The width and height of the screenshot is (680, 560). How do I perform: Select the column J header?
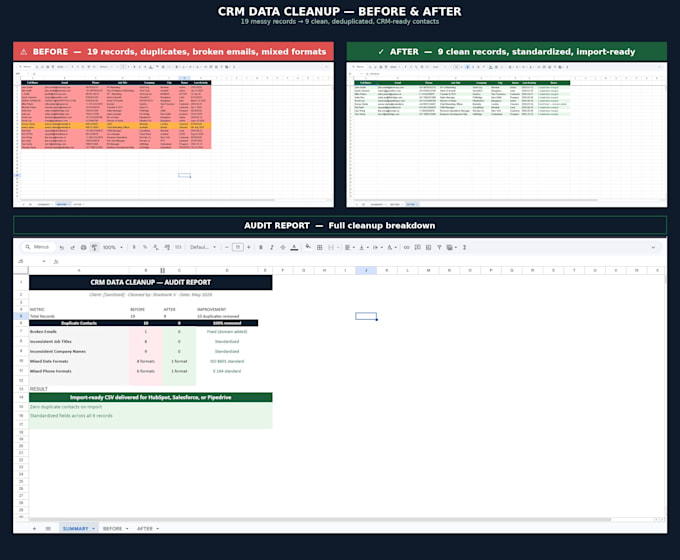pos(366,270)
